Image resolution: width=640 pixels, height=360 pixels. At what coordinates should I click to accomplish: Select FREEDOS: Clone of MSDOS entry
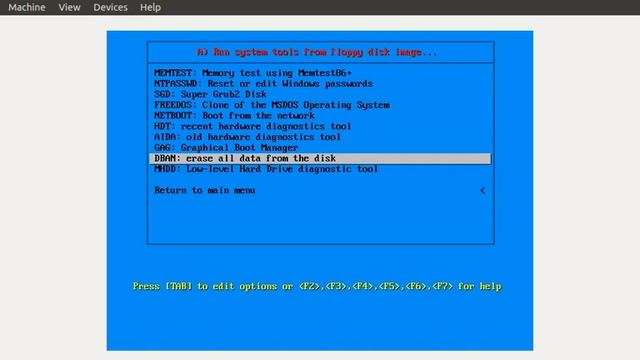(x=272, y=105)
